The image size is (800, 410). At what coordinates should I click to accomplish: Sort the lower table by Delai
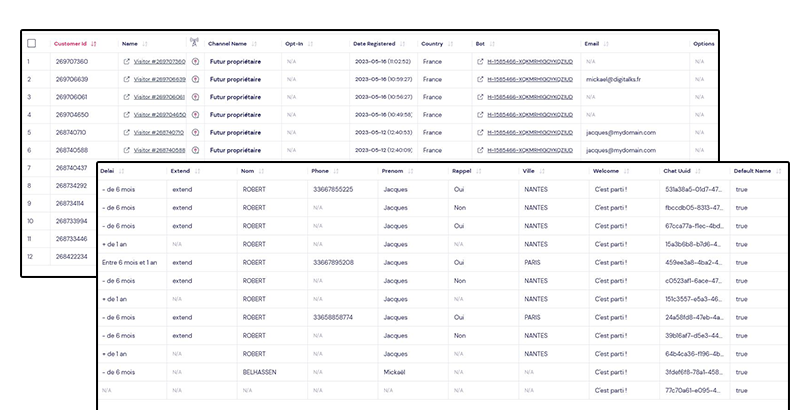coord(123,171)
